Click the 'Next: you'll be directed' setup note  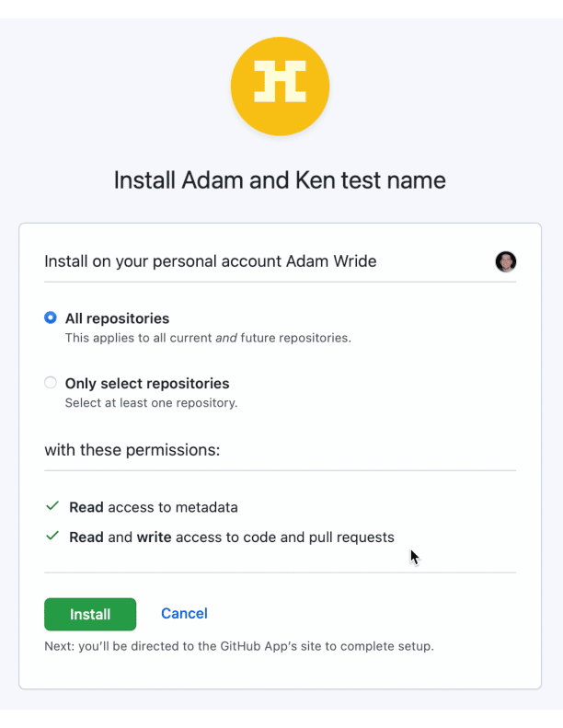[x=239, y=646]
